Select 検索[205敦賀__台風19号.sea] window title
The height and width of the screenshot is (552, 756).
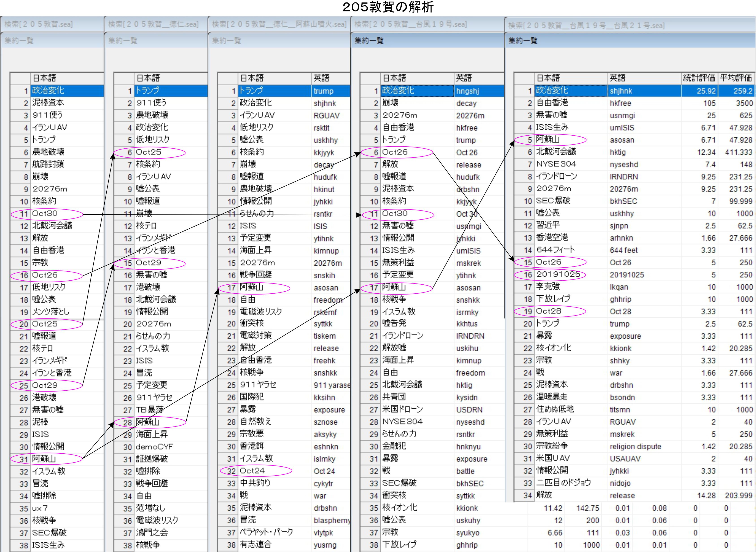410,24
